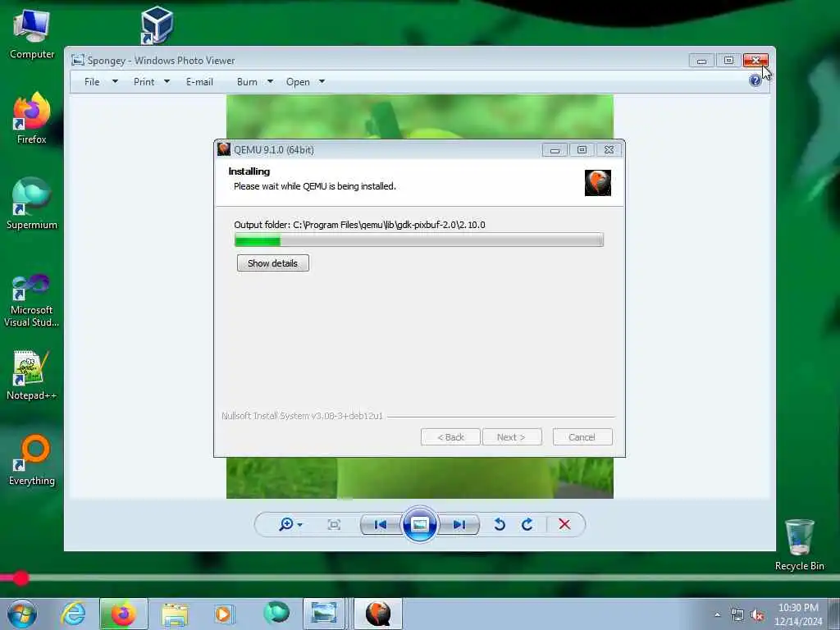840x630 pixels.
Task: Click the actual size icon in Photo Viewer
Action: 334,524
